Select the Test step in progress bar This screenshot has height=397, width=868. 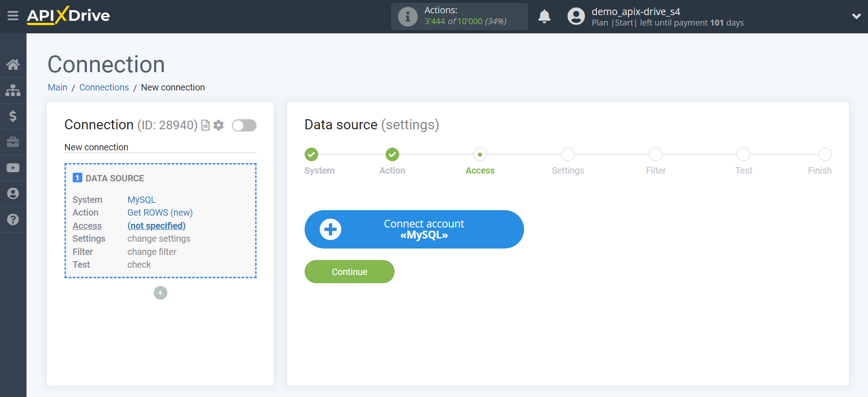click(x=744, y=154)
